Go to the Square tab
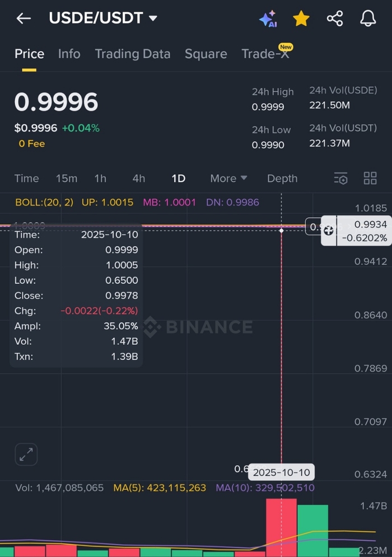 point(206,54)
